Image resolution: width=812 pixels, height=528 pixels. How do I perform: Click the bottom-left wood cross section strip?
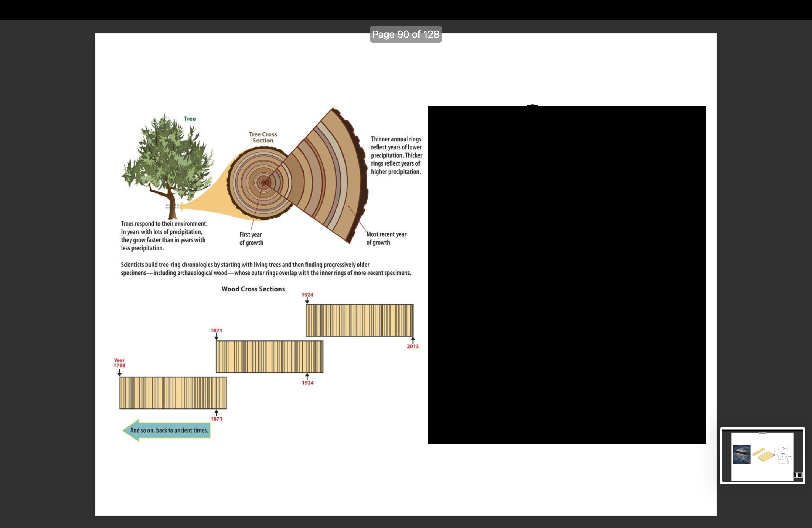tap(173, 393)
